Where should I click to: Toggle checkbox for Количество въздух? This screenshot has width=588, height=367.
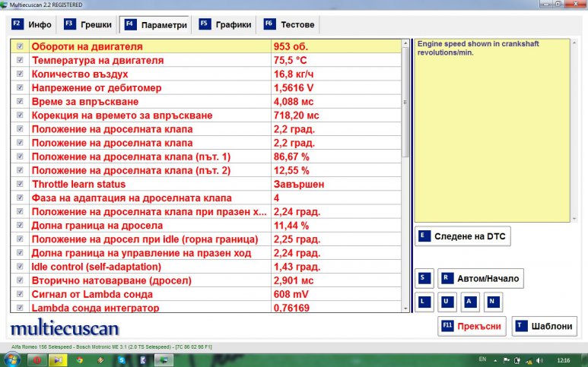pyautogui.click(x=20, y=74)
